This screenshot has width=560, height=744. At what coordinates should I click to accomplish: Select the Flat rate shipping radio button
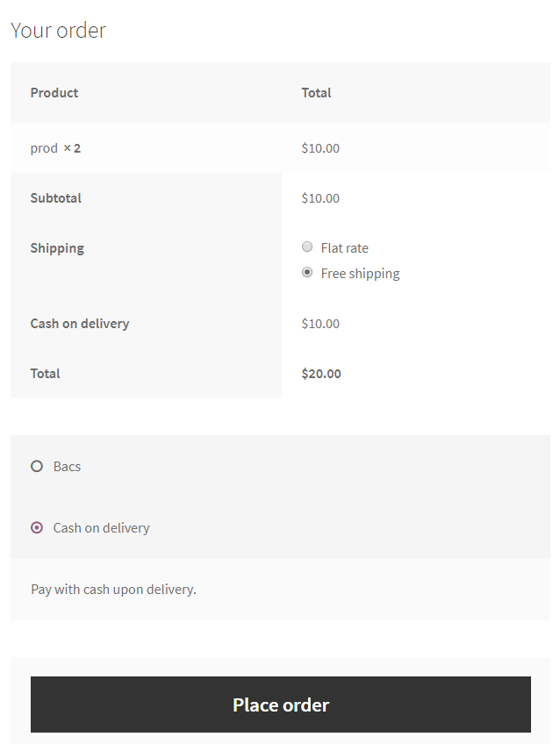coord(307,247)
